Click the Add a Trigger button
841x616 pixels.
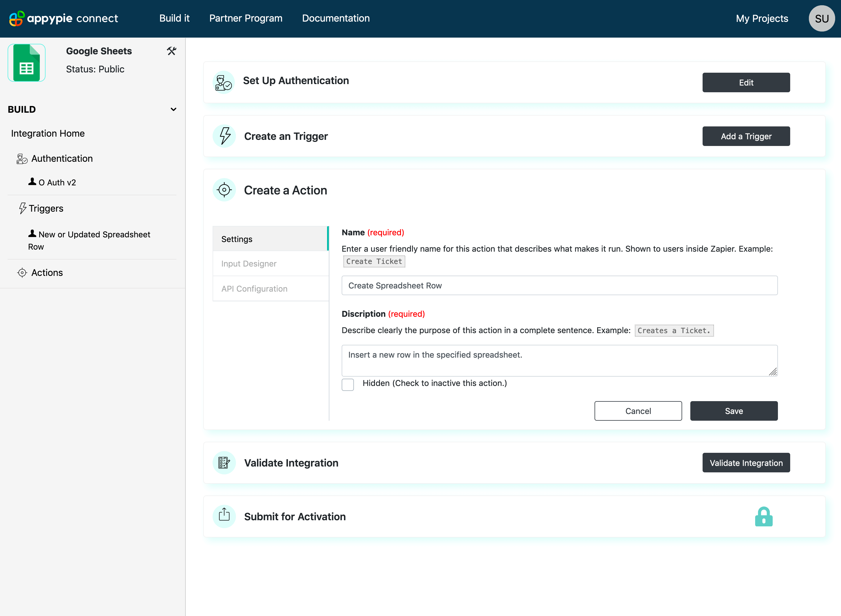click(x=746, y=136)
